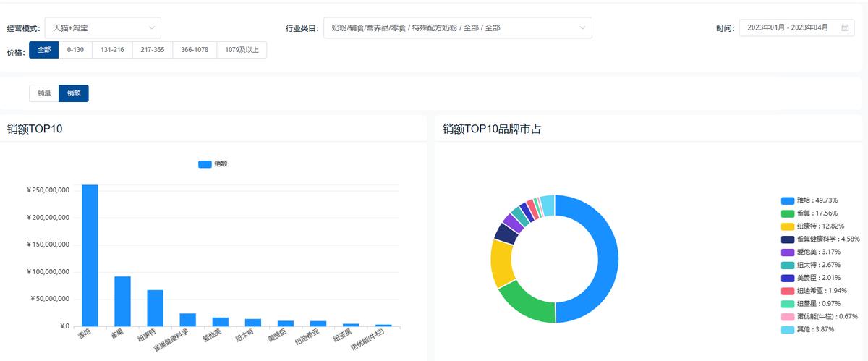868x361 pixels.
Task: Toggle legend entry 雀巢 : 17.56%
Action: point(809,213)
